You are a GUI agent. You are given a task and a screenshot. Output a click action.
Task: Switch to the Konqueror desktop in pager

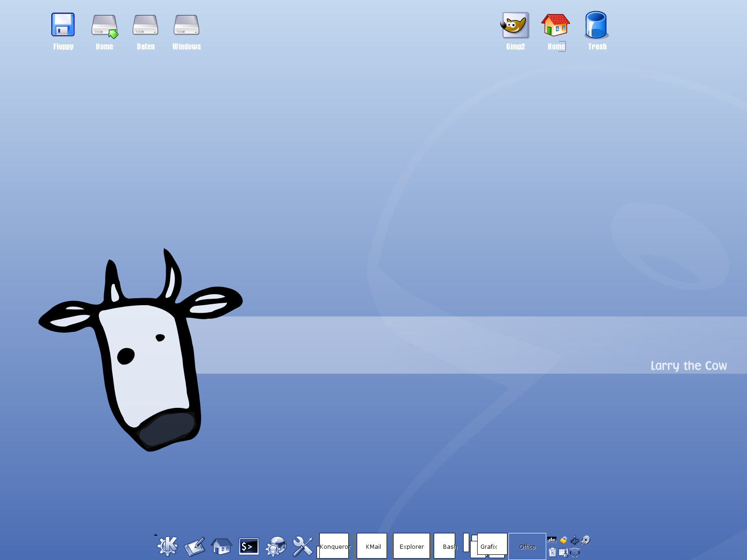point(336,546)
